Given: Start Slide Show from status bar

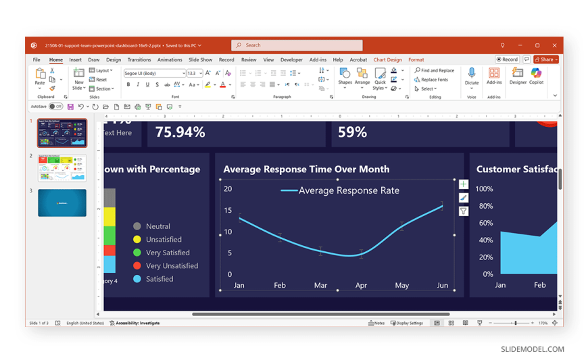Looking at the screenshot, I should click(x=479, y=323).
